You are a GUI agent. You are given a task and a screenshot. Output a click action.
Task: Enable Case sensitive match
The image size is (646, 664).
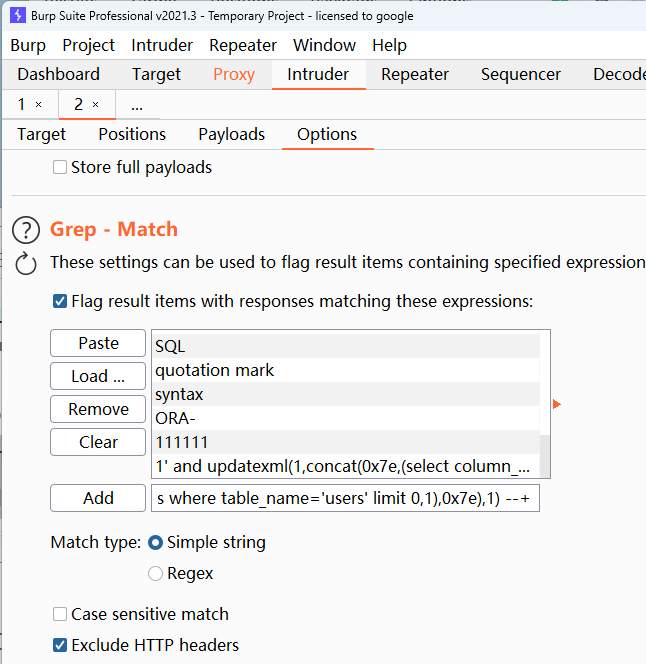(x=60, y=614)
